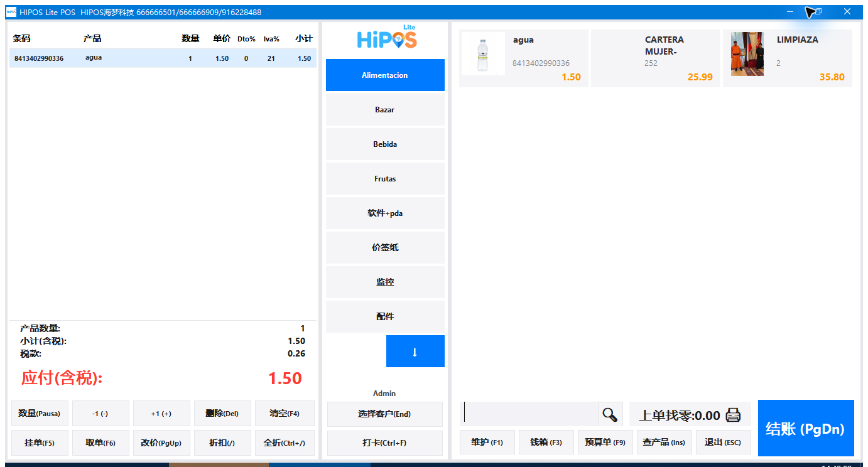Select the agua water bottle thumbnail
Viewport: 868px width, 467px height.
click(483, 55)
